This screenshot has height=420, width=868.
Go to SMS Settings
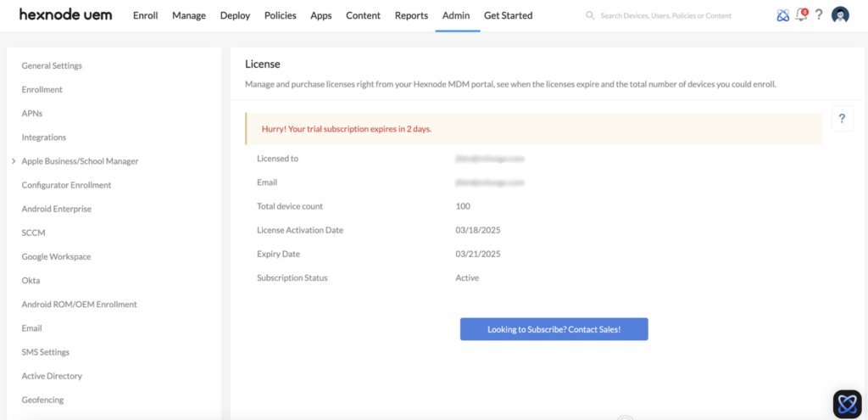(x=46, y=352)
